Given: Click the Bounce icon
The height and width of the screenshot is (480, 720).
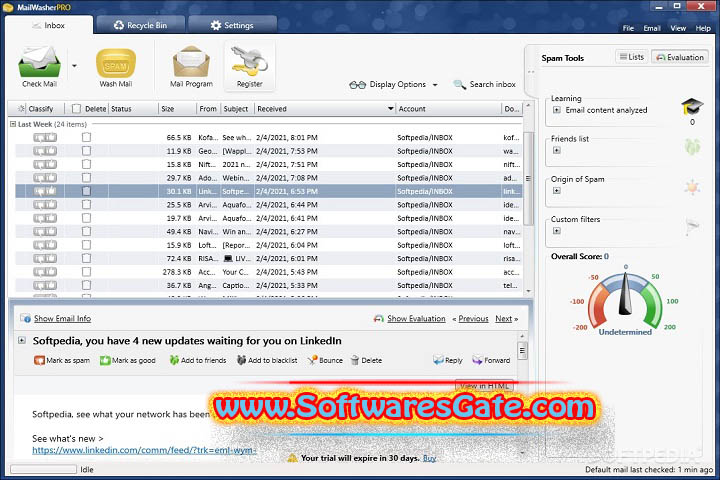Looking at the screenshot, I should tap(313, 361).
